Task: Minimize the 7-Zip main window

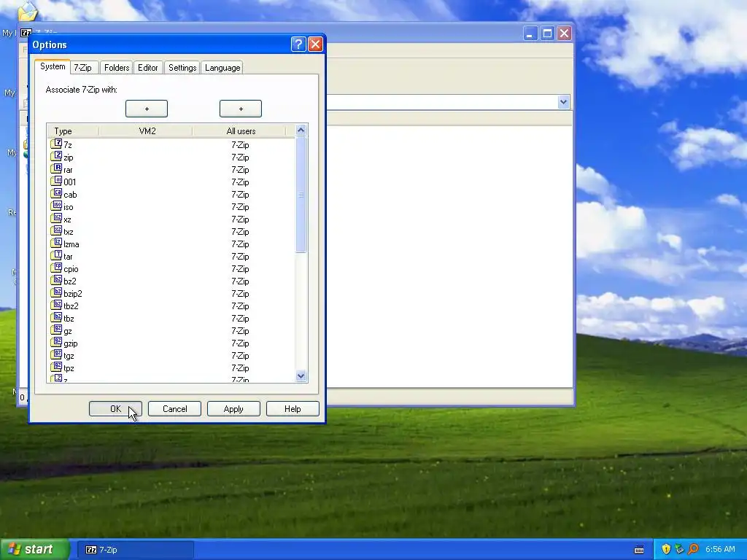Action: pos(530,34)
